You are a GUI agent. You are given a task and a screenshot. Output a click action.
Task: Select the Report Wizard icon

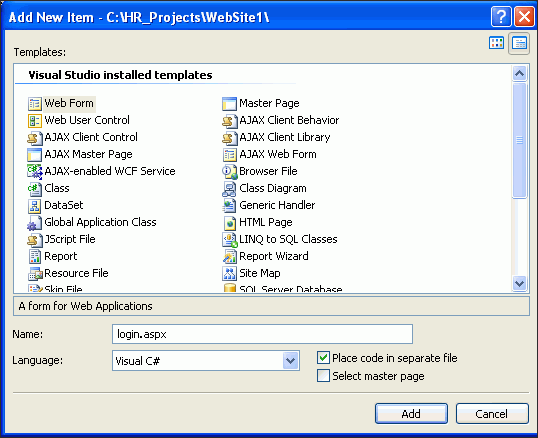click(229, 257)
